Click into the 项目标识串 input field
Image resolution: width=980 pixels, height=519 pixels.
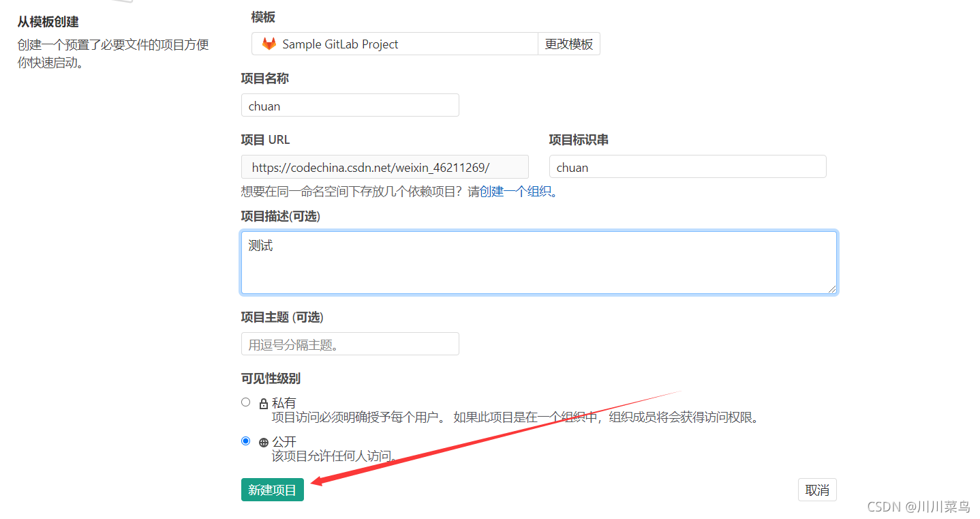tap(687, 167)
